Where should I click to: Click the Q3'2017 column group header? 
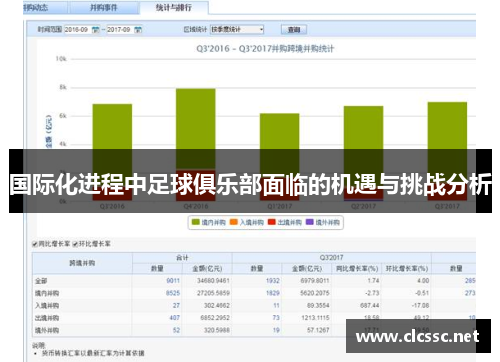(x=331, y=257)
